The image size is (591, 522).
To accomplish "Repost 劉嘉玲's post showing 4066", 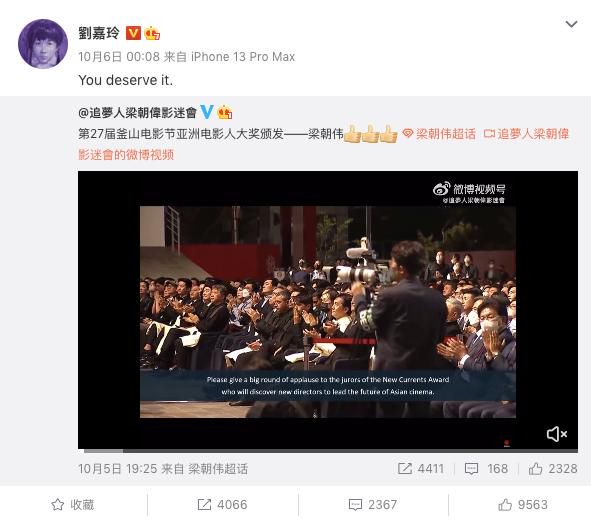I will (222, 504).
